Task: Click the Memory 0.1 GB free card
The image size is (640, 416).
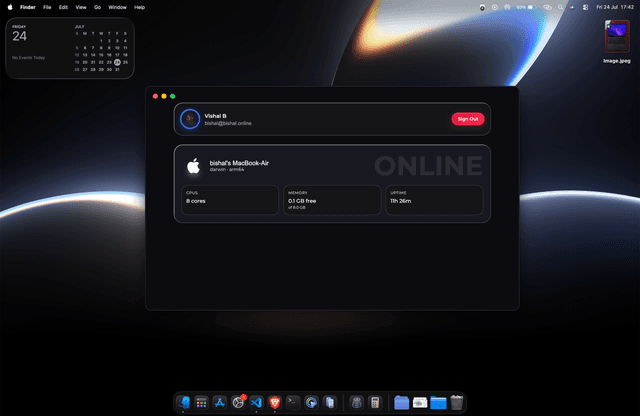Action: pyautogui.click(x=332, y=200)
